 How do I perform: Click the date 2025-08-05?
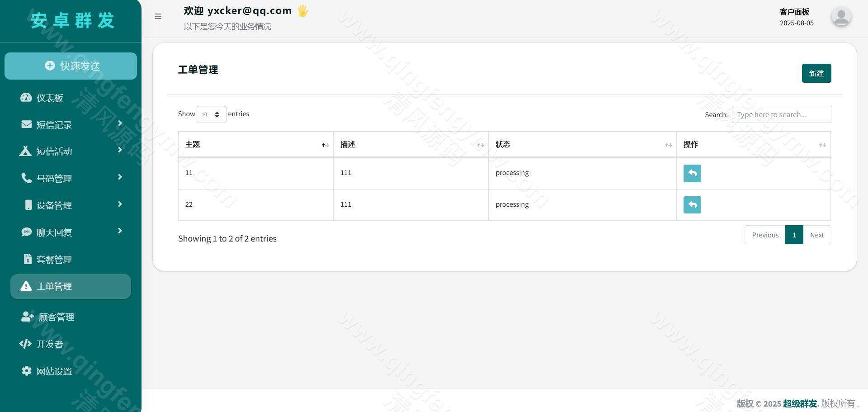coord(797,23)
